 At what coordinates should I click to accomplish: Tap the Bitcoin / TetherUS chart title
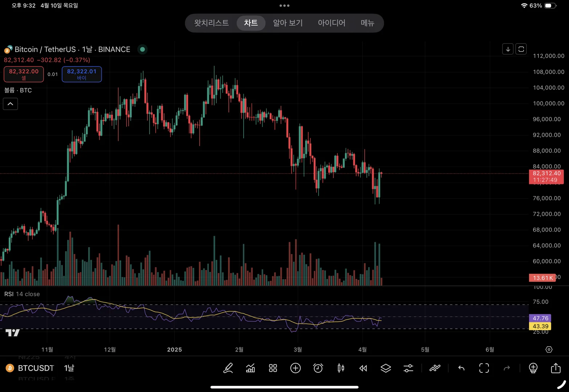tap(72, 49)
